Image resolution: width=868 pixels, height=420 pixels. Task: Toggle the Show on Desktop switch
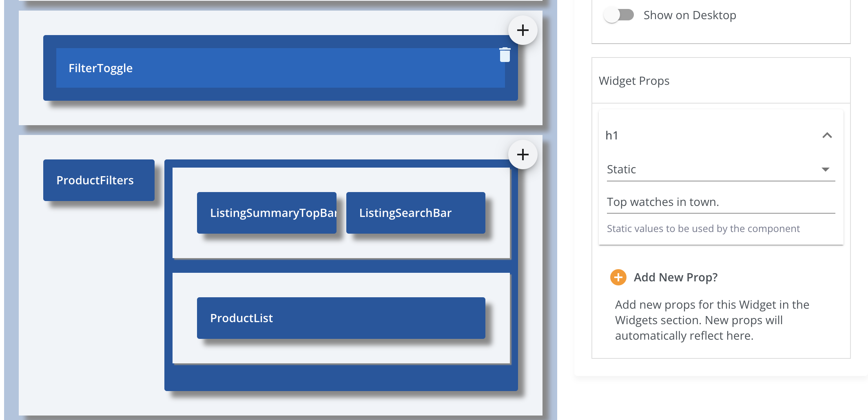pos(619,15)
